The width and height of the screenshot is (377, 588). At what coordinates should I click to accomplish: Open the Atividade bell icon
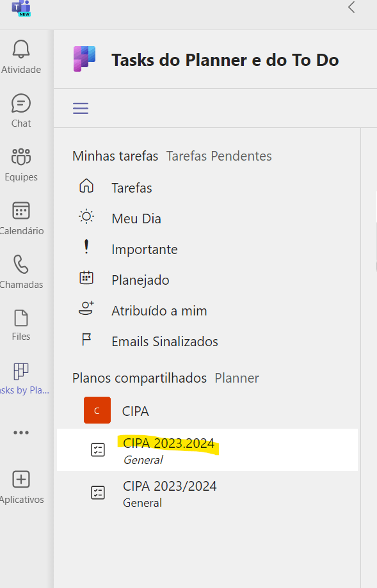coord(21,49)
